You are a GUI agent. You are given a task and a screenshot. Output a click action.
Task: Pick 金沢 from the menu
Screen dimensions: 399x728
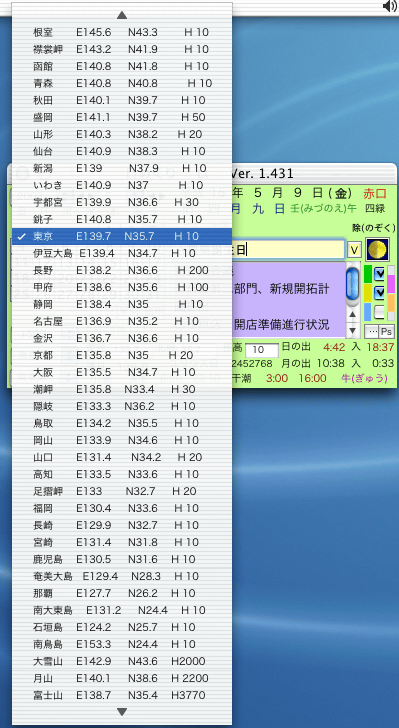pyautogui.click(x=122, y=338)
